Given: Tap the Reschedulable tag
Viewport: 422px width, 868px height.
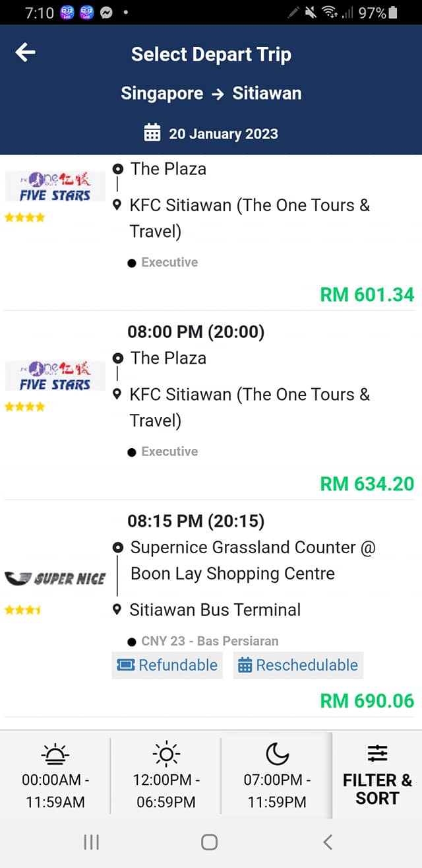Looking at the screenshot, I should pyautogui.click(x=298, y=665).
